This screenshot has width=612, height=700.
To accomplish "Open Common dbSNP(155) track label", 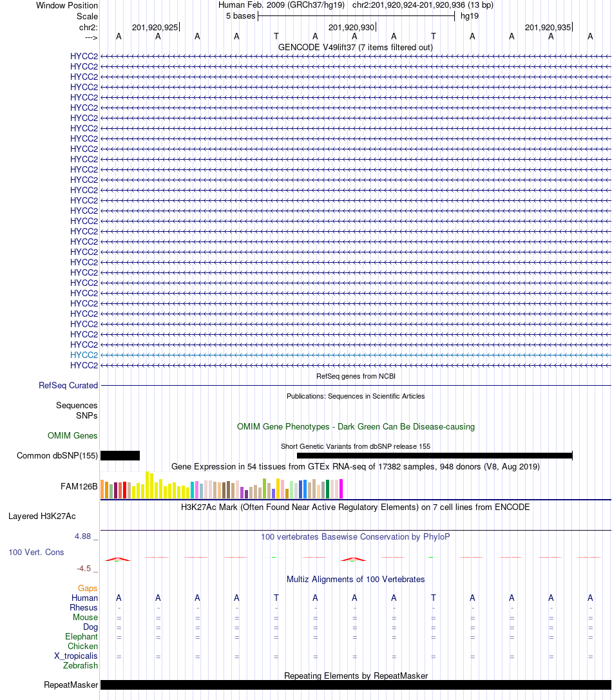I will coord(57,455).
